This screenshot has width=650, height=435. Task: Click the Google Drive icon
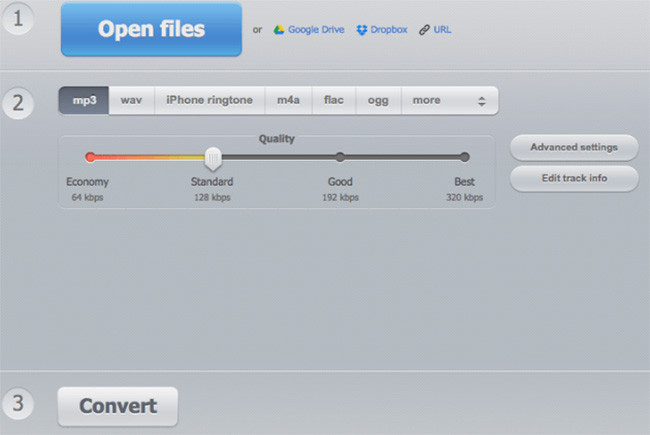point(278,30)
